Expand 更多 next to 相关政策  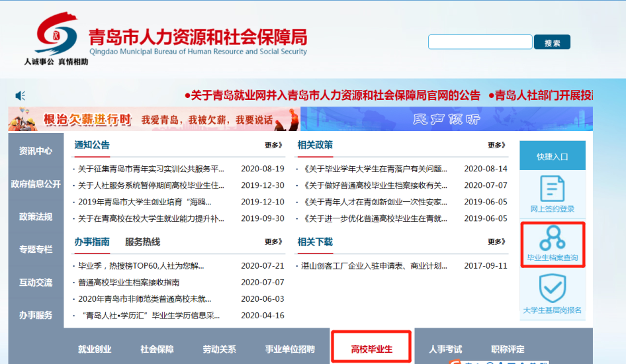click(x=496, y=146)
